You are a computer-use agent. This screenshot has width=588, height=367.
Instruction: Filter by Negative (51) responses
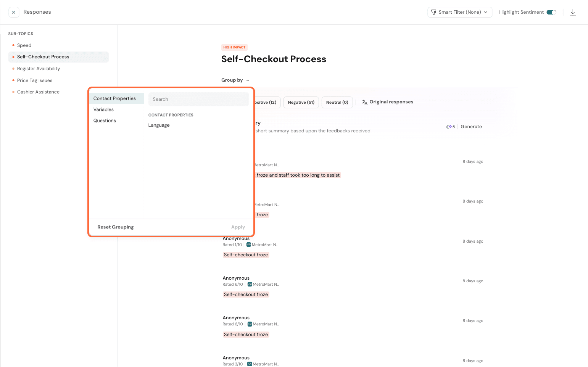click(301, 102)
